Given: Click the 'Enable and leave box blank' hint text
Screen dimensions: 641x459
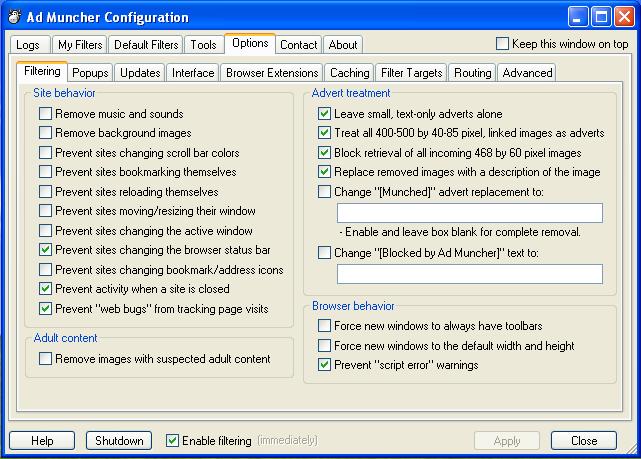Looking at the screenshot, I should pos(460,232).
